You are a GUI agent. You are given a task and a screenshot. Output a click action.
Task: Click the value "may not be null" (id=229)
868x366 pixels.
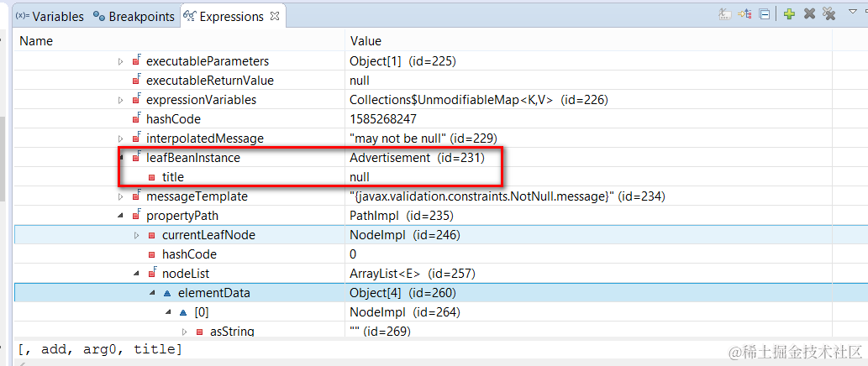pos(423,139)
